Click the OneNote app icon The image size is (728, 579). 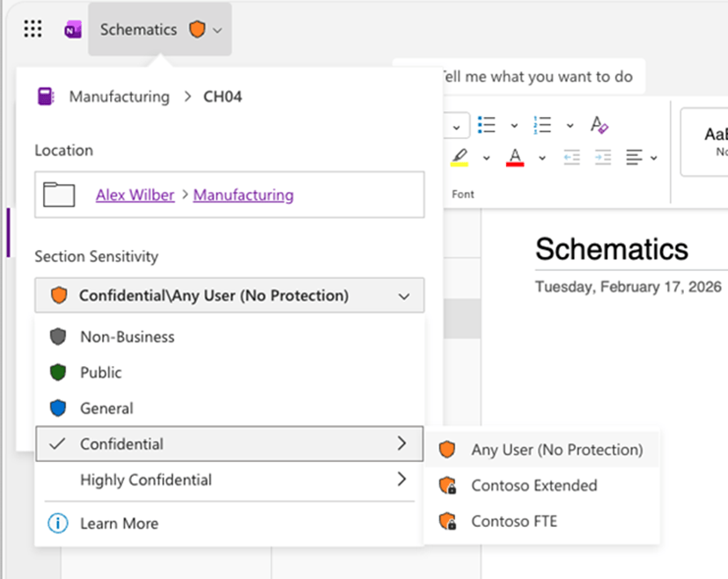pos(72,30)
